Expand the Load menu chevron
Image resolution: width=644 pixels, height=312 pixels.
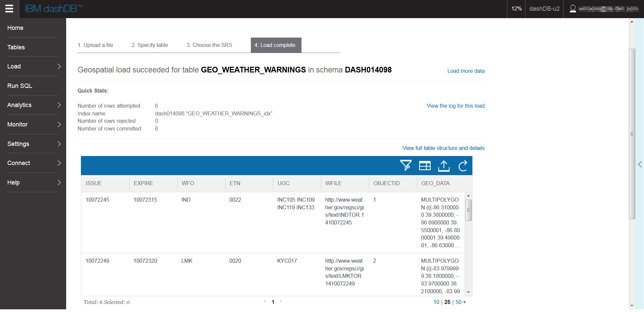[59, 66]
